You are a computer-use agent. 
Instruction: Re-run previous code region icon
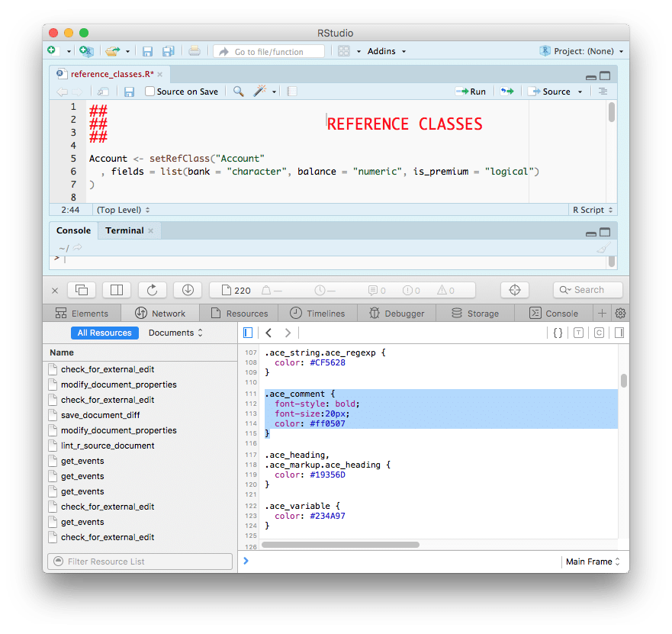pos(507,91)
